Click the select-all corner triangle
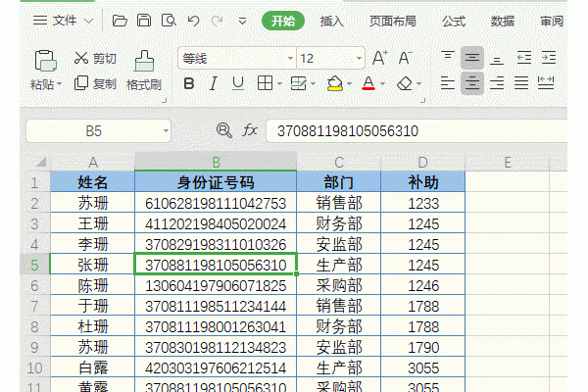Screen dimensions: 588x392 click(x=40, y=162)
